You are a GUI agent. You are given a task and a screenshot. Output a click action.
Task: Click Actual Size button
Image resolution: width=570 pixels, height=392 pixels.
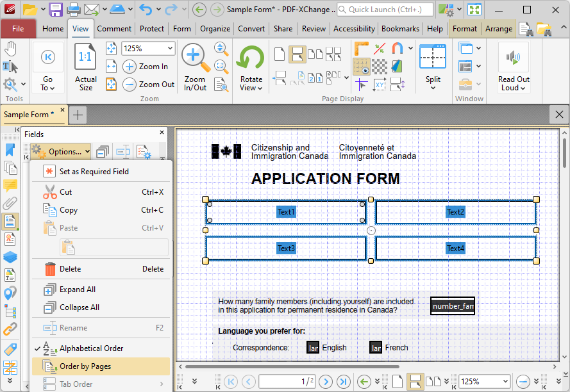86,67
